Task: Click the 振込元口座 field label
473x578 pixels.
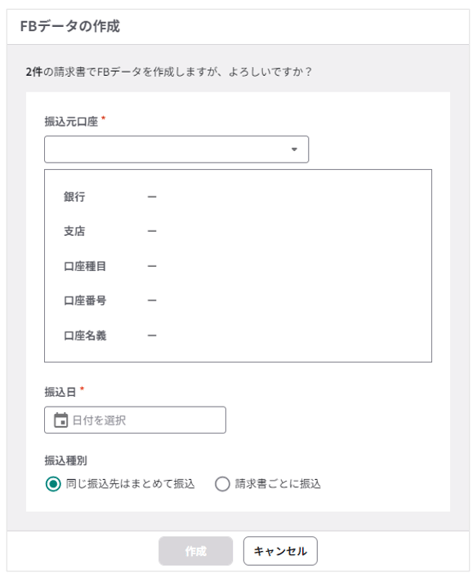Action: tap(71, 121)
